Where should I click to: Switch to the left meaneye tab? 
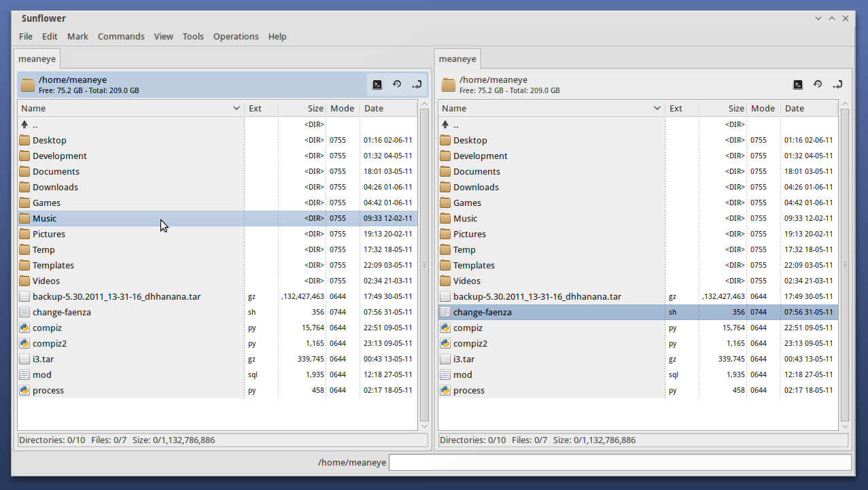point(37,59)
